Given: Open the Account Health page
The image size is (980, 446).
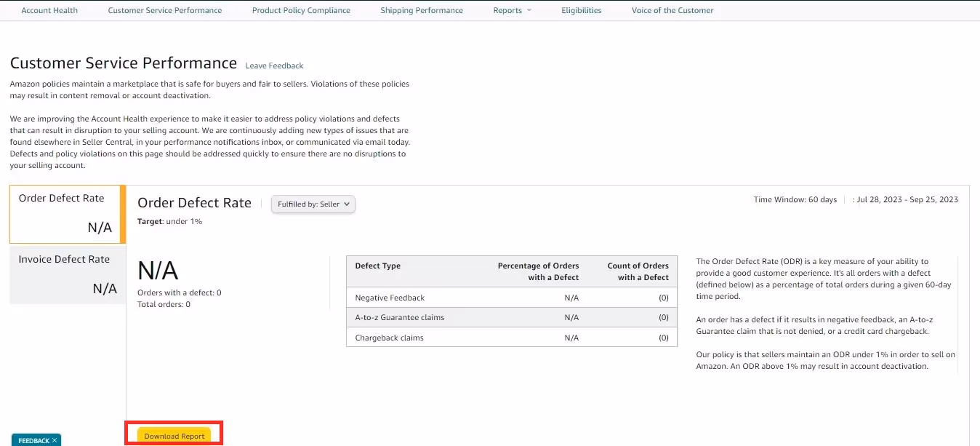Looking at the screenshot, I should click(x=49, y=10).
